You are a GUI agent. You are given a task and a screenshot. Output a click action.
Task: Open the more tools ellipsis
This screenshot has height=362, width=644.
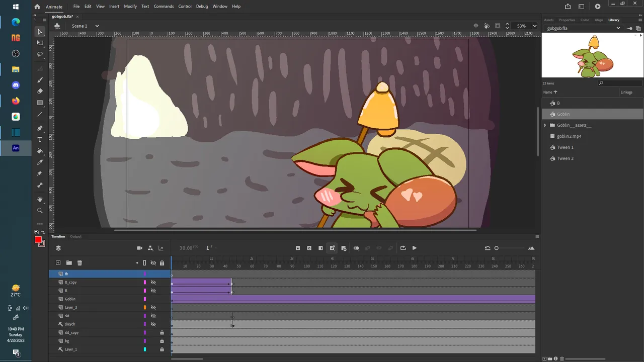(x=40, y=224)
